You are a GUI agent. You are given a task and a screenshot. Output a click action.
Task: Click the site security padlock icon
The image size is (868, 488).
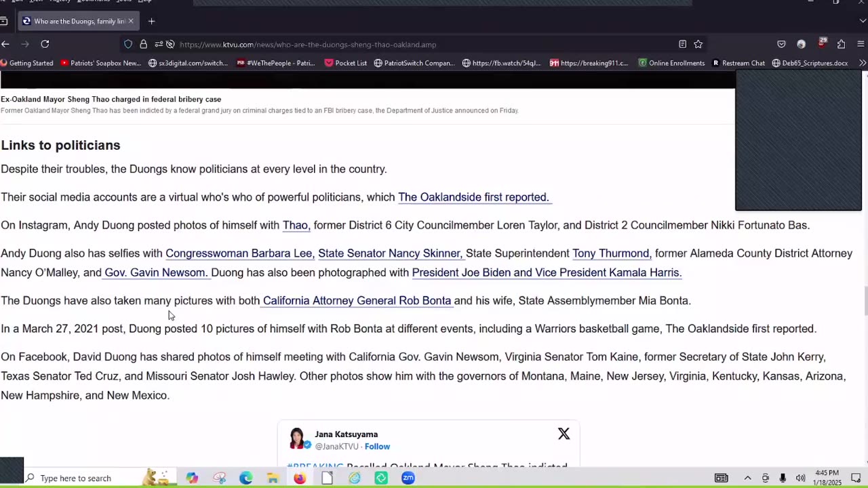[x=143, y=44]
